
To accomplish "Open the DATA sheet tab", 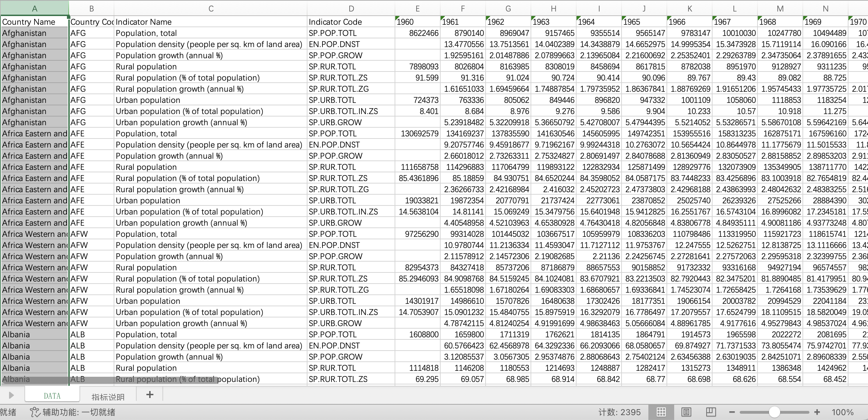I will point(52,396).
